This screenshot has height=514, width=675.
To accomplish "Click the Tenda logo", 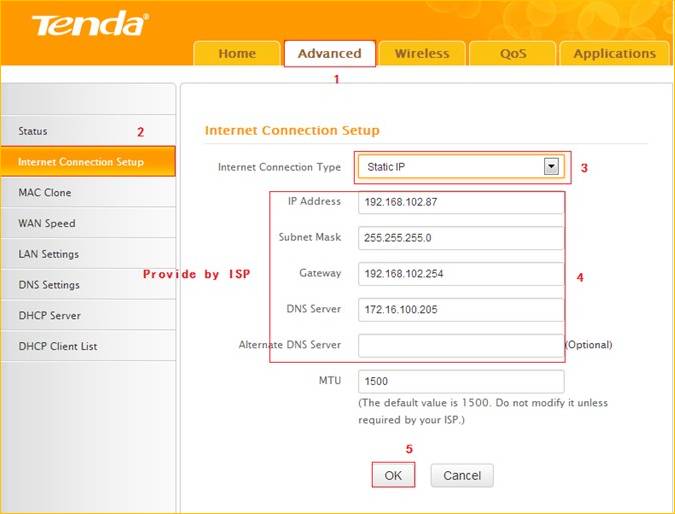I will pyautogui.click(x=90, y=24).
